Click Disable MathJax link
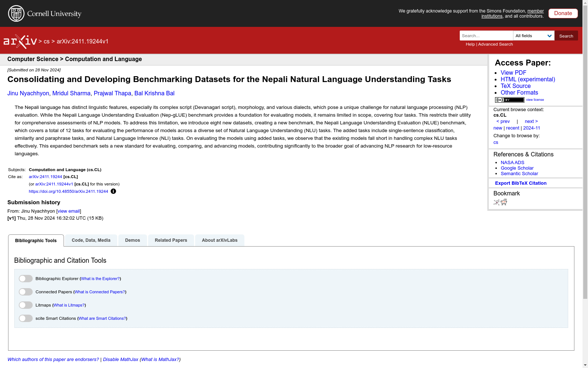588x368 pixels. (x=121, y=360)
